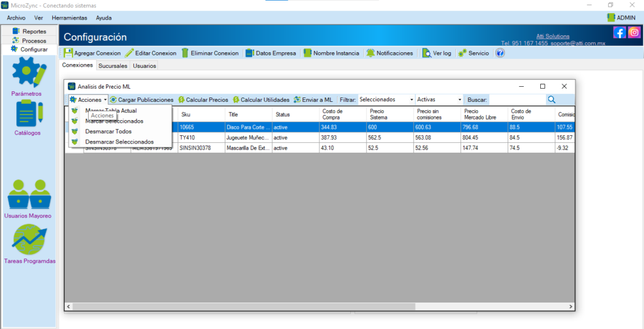Open the Acciones dropdown

[x=88, y=99]
